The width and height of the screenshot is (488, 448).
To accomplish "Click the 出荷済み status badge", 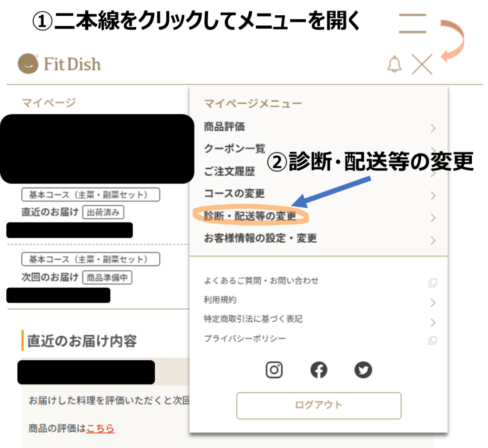I will tap(103, 213).
